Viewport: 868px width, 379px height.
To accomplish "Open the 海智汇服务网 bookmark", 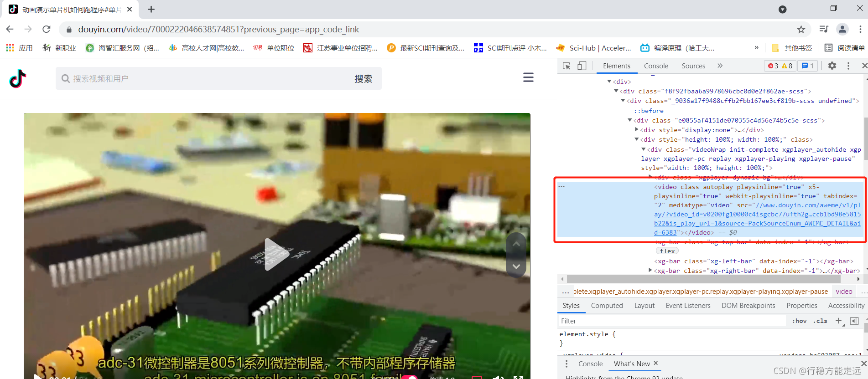I will (x=122, y=48).
